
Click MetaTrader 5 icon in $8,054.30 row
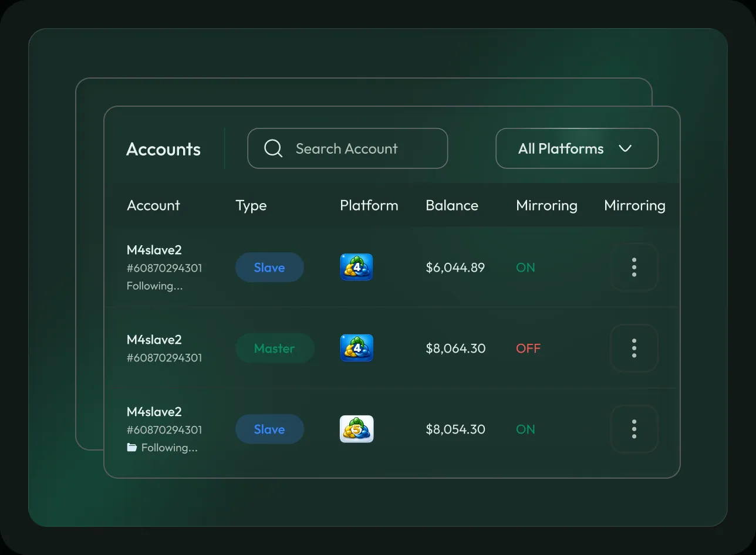356,429
